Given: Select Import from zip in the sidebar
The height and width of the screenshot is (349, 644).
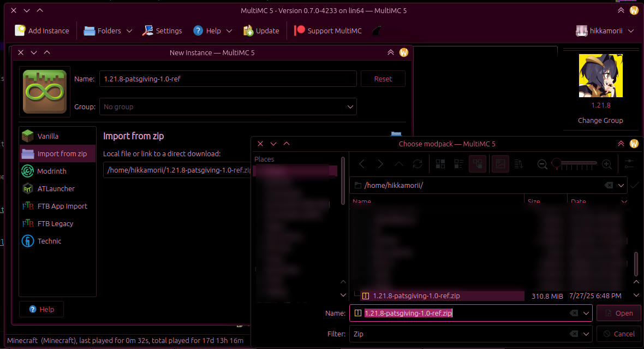Looking at the screenshot, I should point(57,153).
